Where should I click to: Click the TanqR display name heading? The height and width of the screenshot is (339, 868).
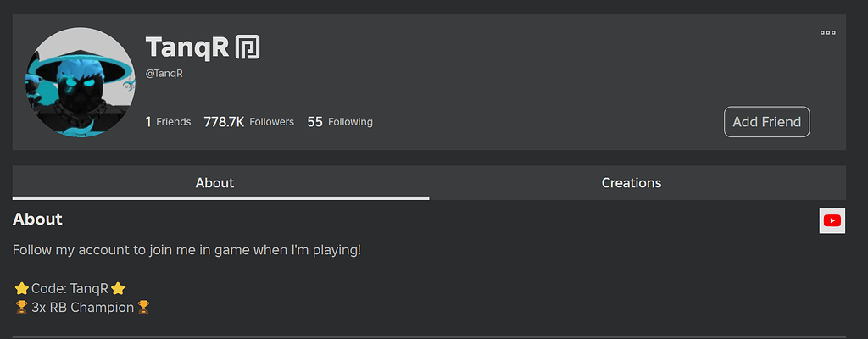187,47
